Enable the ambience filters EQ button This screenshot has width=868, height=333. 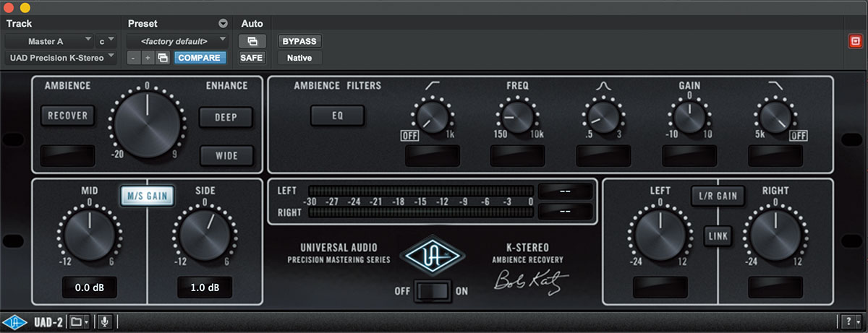(338, 114)
